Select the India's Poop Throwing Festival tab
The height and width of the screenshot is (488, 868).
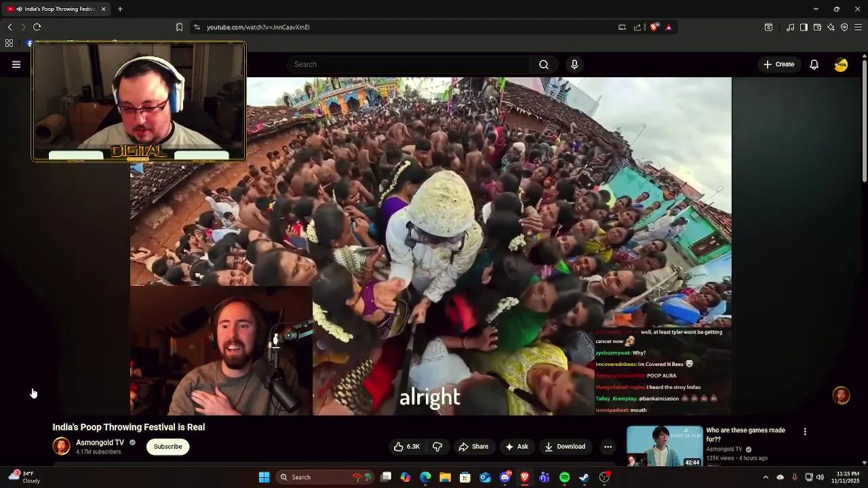click(x=57, y=9)
